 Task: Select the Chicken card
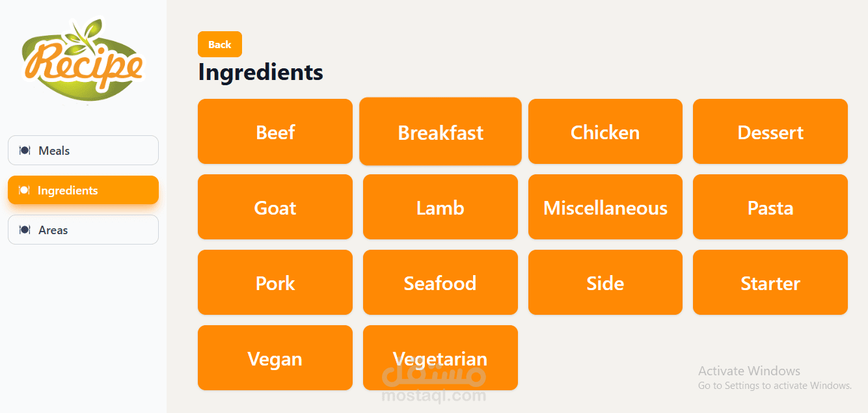pos(605,131)
